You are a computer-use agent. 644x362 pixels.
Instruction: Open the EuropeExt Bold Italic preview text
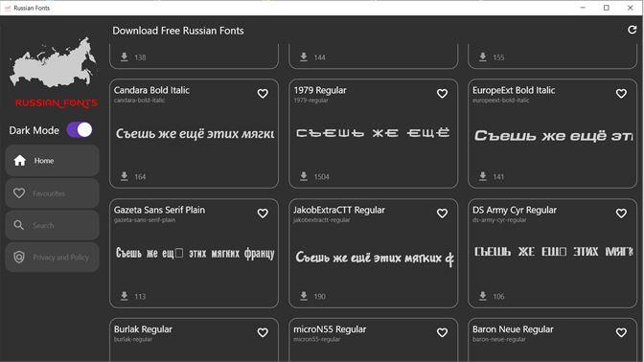pyautogui.click(x=553, y=135)
